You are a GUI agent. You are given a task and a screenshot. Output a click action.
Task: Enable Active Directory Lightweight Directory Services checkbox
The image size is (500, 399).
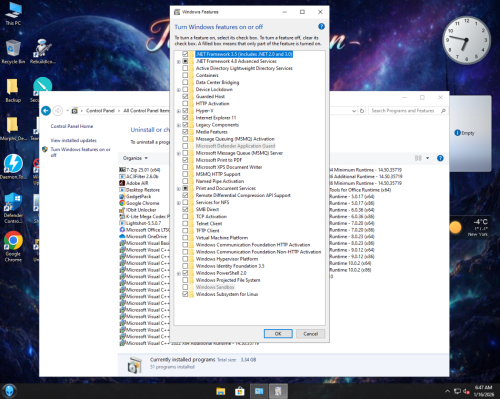pos(185,68)
